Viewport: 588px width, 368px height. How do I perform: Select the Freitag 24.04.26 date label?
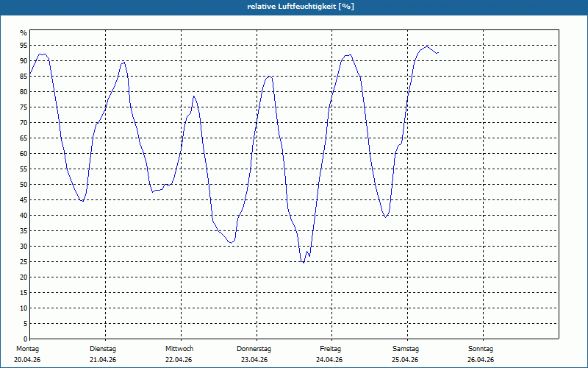tap(329, 354)
